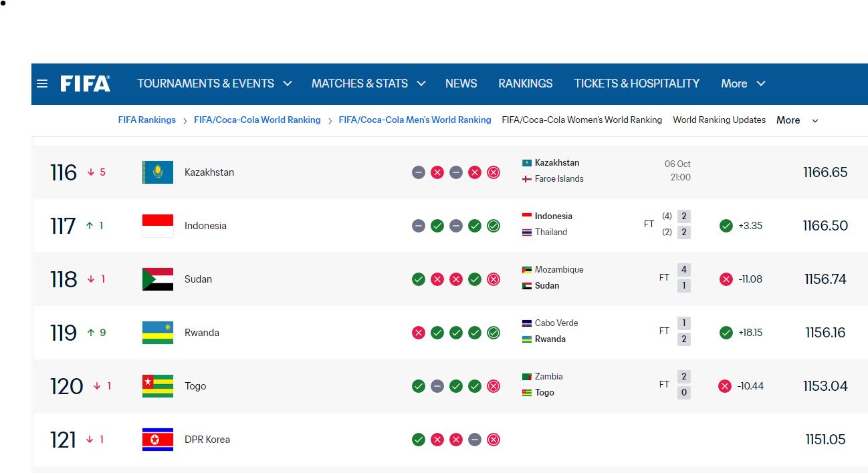The image size is (868, 473).
Task: Click Cabo Verde in Rwanda's match
Action: tap(556, 323)
